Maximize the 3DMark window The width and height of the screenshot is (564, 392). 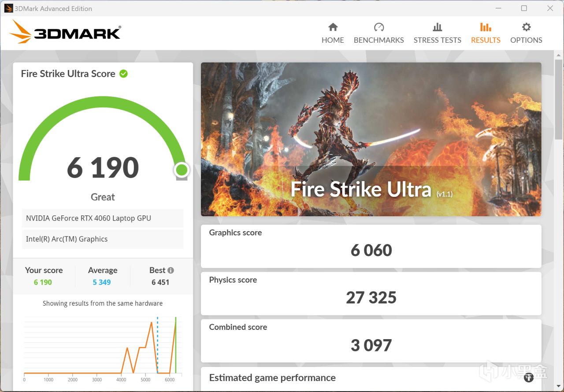point(524,8)
